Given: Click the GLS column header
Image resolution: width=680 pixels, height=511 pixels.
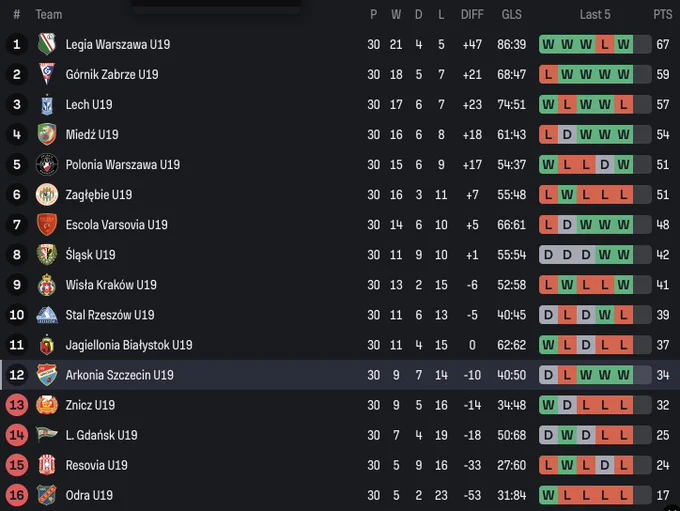Looking at the screenshot, I should pos(511,15).
